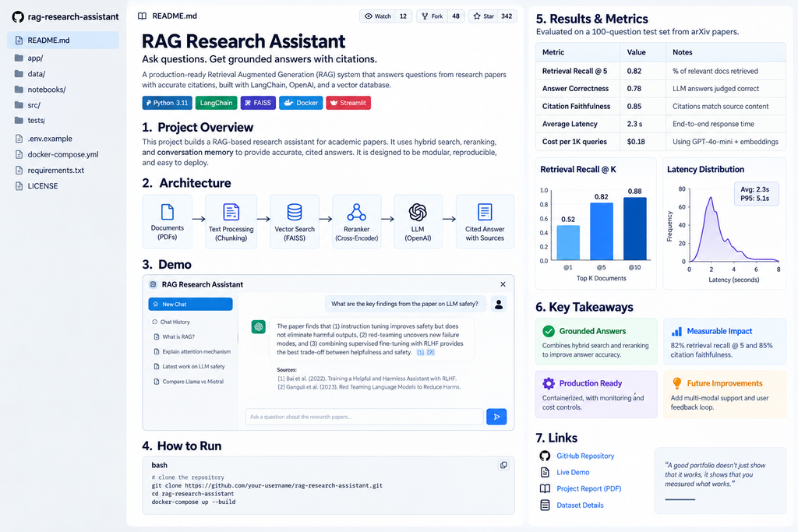The image size is (798, 532).
Task: Click the Python 3.11 badge
Action: pos(168,103)
